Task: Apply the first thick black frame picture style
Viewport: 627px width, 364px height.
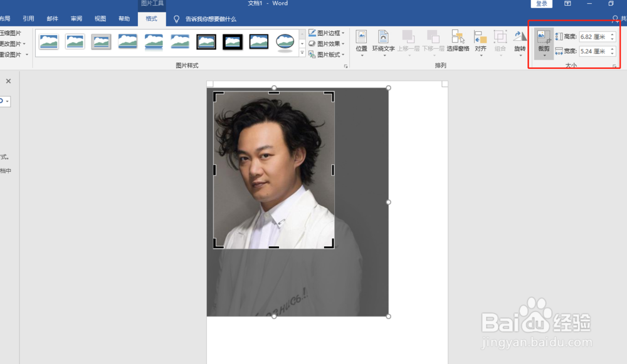Action: coord(206,41)
